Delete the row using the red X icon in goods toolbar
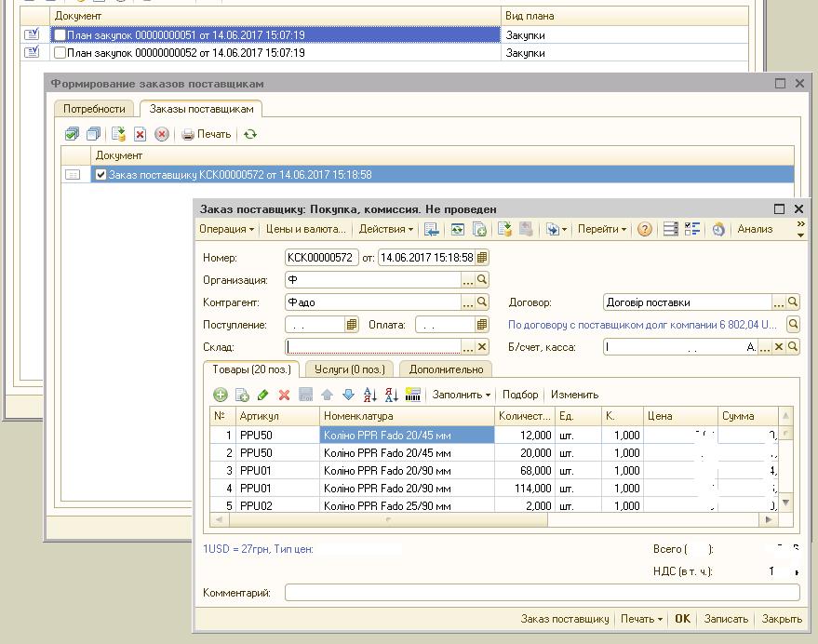This screenshot has height=644, width=818. tap(285, 396)
